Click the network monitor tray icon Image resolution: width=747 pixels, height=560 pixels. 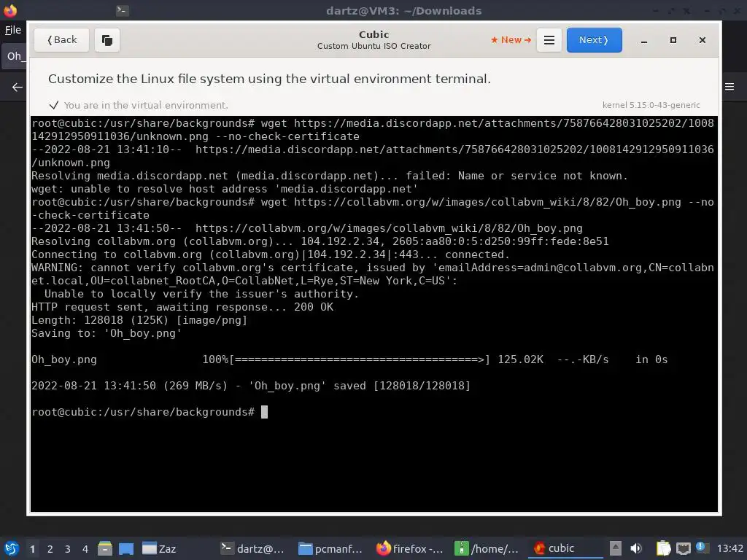pos(683,548)
